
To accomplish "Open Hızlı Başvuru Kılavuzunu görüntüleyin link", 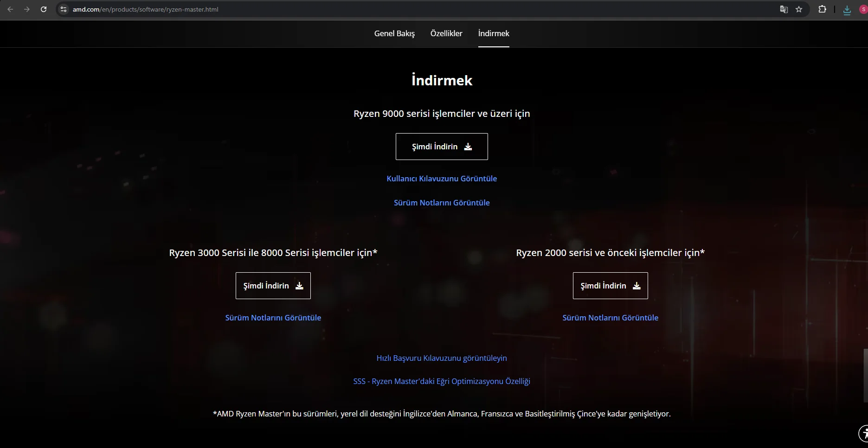I will pos(442,358).
